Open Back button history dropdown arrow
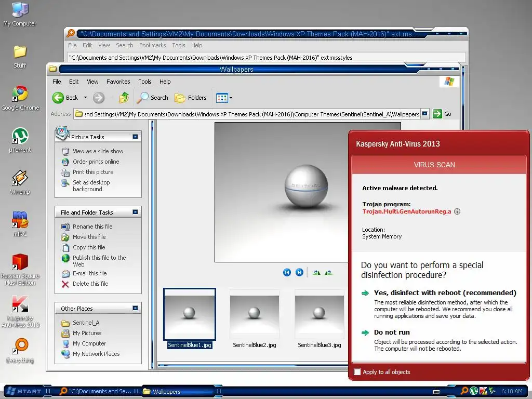532x399 pixels. click(x=86, y=98)
